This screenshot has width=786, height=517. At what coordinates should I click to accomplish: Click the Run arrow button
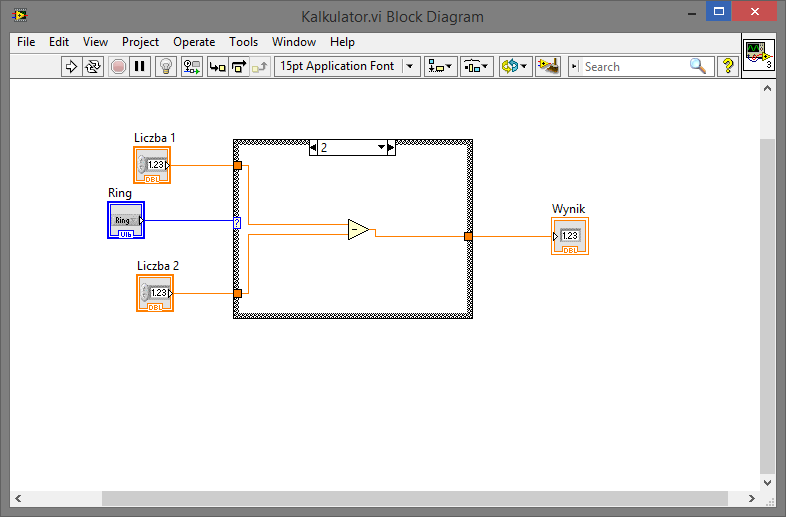[71, 67]
